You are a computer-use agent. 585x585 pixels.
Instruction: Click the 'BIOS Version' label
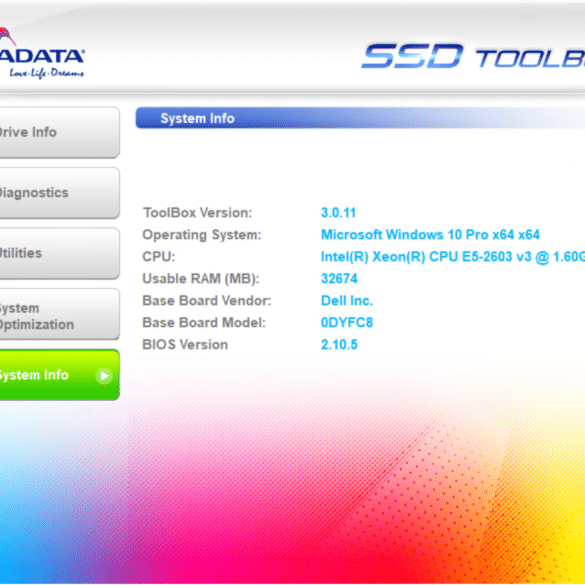click(x=185, y=345)
